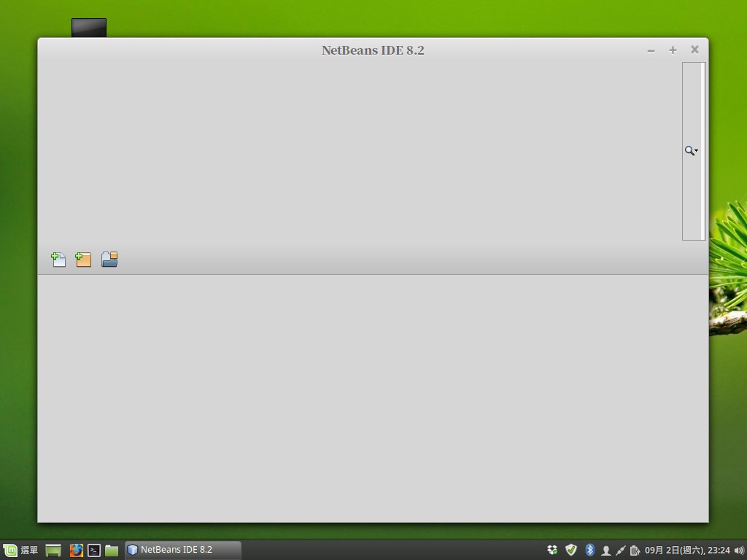Image resolution: width=747 pixels, height=560 pixels.
Task: Click the Bluetooth tray icon
Action: click(x=589, y=550)
